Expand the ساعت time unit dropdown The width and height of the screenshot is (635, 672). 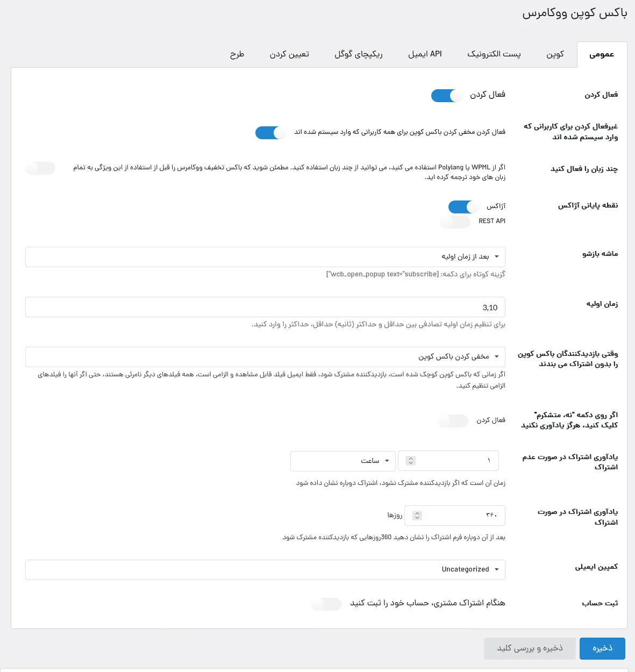(343, 461)
